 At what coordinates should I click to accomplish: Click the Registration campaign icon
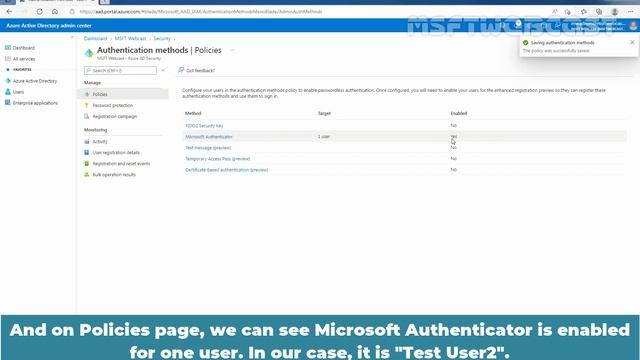pyautogui.click(x=87, y=116)
